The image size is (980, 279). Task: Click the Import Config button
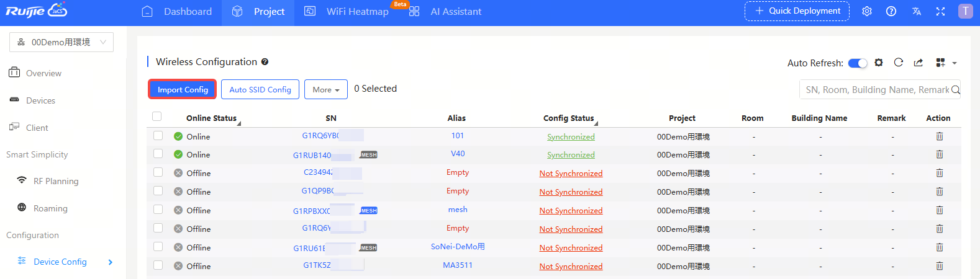coord(183,89)
